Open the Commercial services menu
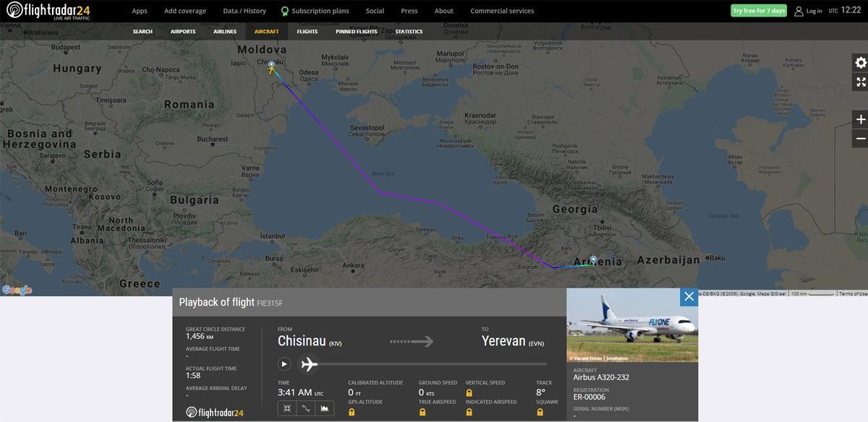 [502, 11]
